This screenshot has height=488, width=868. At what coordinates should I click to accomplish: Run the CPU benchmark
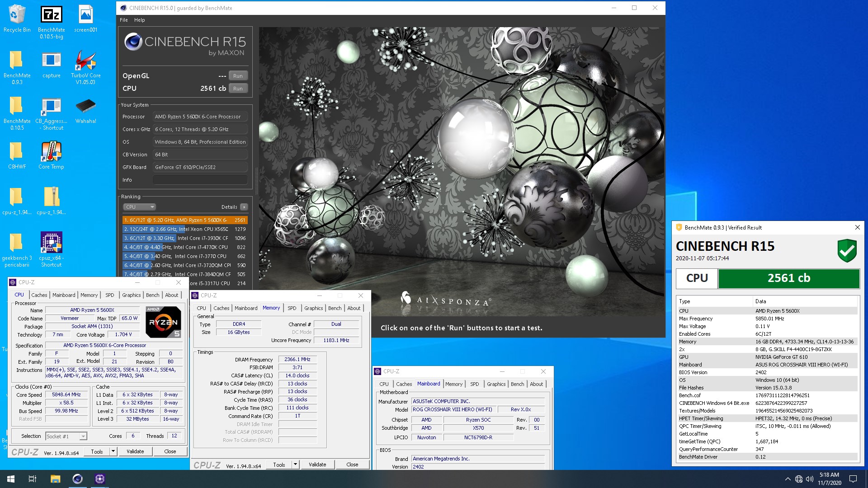pos(238,89)
